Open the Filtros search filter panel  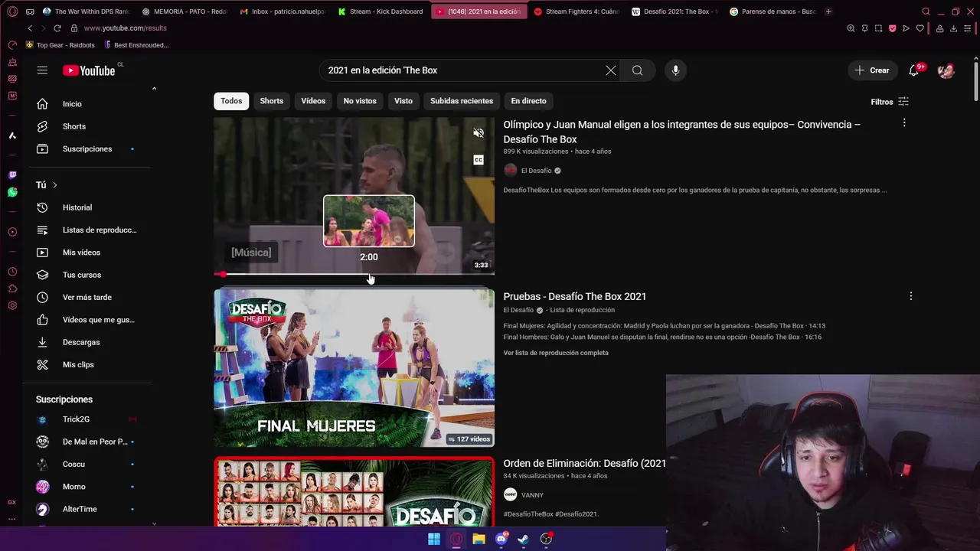point(889,102)
